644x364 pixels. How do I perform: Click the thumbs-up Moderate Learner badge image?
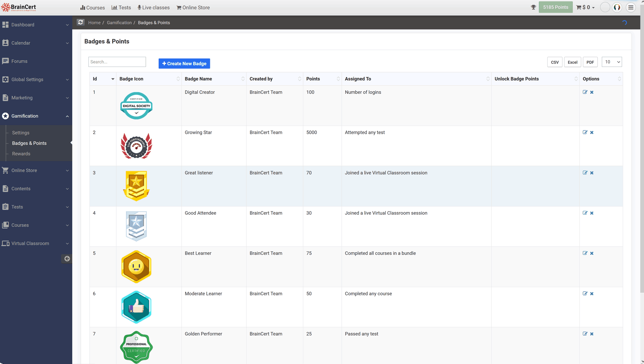pos(136,307)
